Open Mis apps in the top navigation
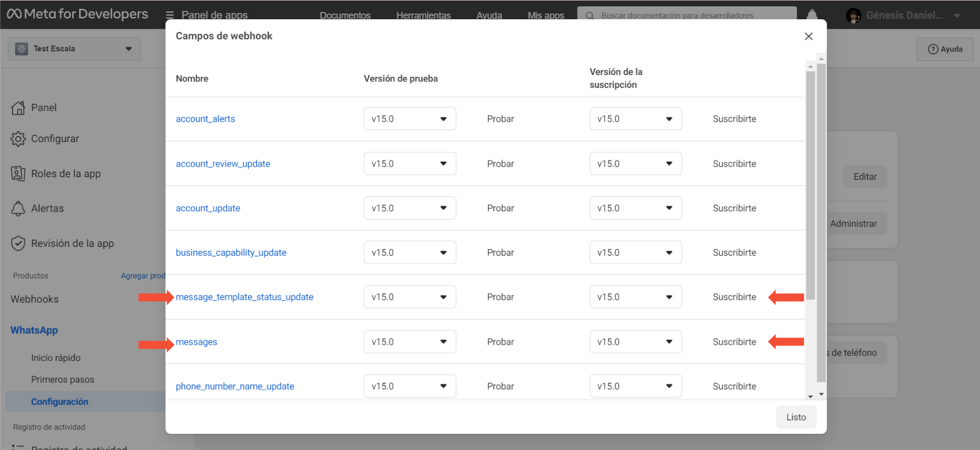 [546, 15]
